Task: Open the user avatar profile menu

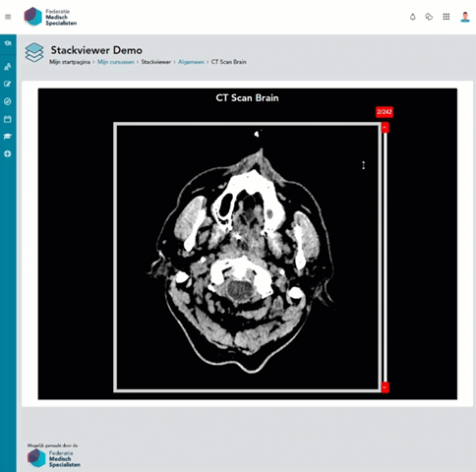Action: pyautogui.click(x=465, y=17)
